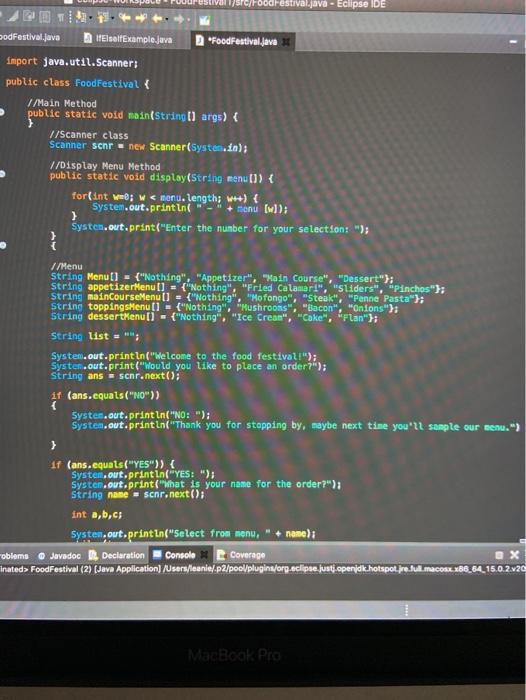Click the 'Select from menu' println line

193,534
